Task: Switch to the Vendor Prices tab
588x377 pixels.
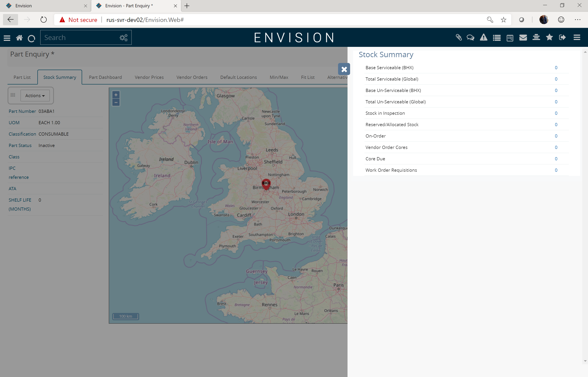Action: pos(149,77)
